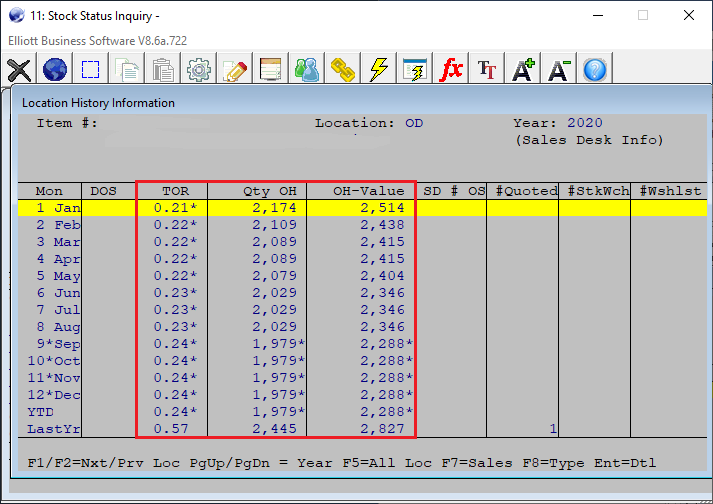
Task: Click the #Quoted column header
Action: coord(527,191)
